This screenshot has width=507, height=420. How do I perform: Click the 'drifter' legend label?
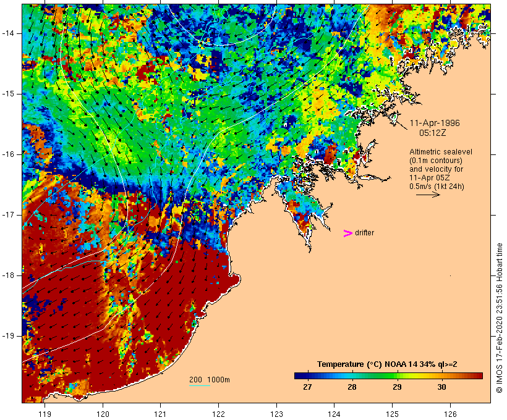click(364, 233)
